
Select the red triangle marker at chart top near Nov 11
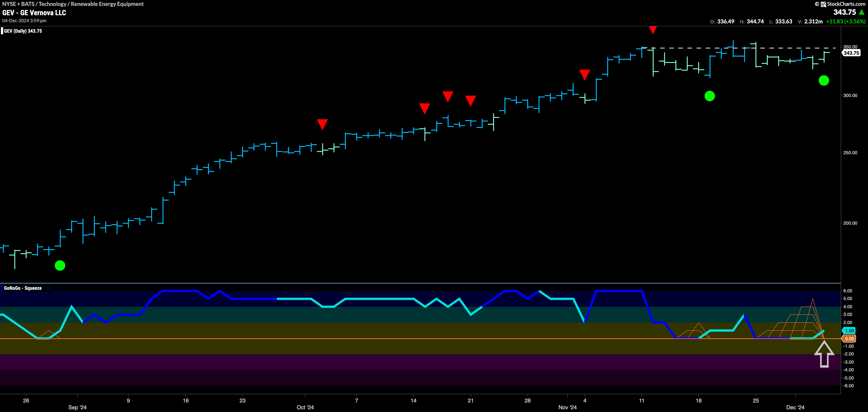click(653, 30)
